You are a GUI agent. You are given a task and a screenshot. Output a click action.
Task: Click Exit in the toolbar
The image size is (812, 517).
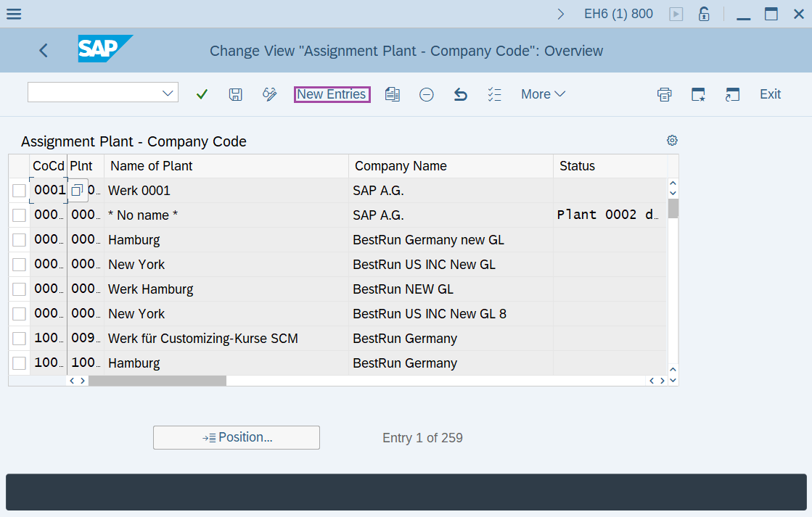(770, 94)
